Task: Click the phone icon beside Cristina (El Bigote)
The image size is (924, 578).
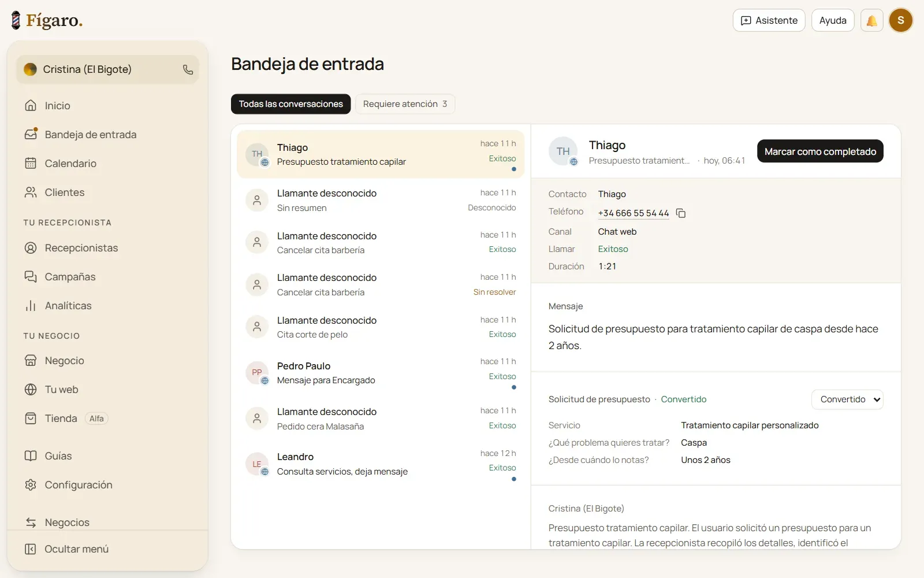Action: pyautogui.click(x=188, y=69)
